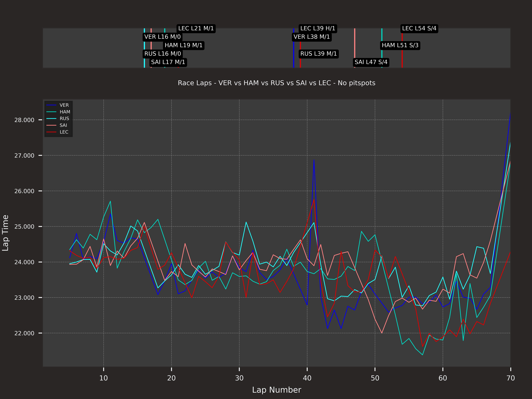Click the VER legend entry

point(64,105)
